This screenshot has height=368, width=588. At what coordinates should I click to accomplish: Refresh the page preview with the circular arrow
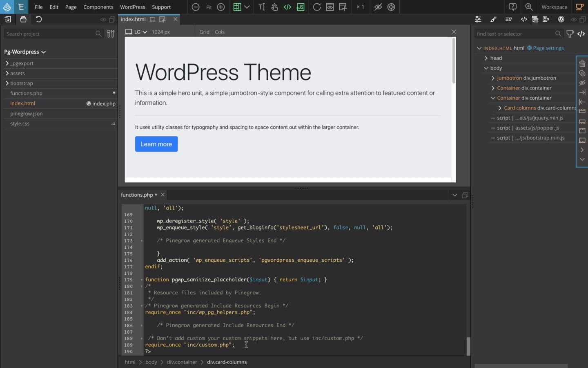tap(317, 7)
